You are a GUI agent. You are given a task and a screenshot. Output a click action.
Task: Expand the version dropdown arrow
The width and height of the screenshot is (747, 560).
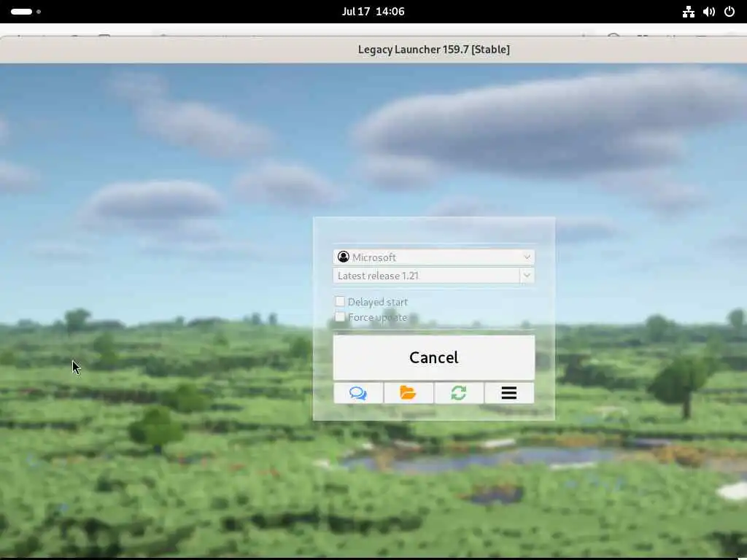click(527, 276)
